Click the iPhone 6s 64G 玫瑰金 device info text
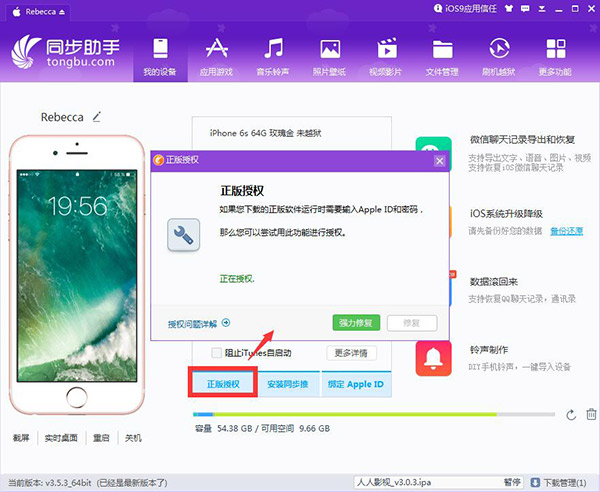 pos(265,133)
